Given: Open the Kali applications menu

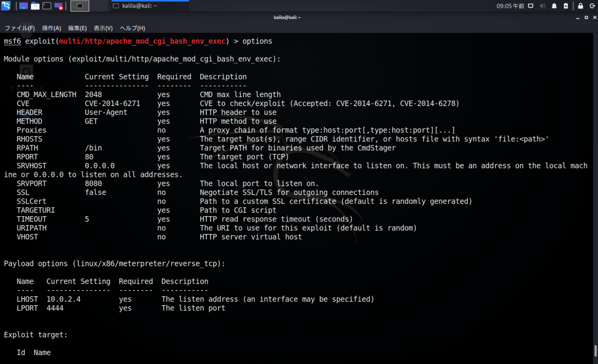Looking at the screenshot, I should 6,6.
